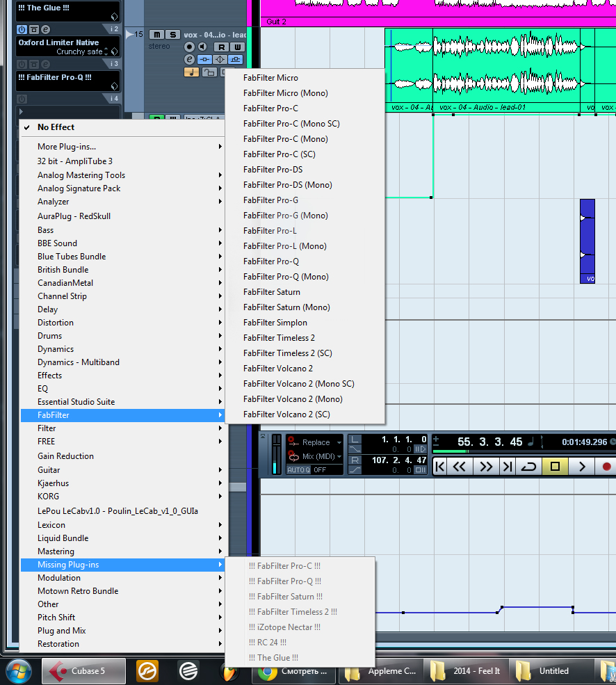This screenshot has width=616, height=685.
Task: Open the Pitch Shift submenu
Action: (123, 618)
